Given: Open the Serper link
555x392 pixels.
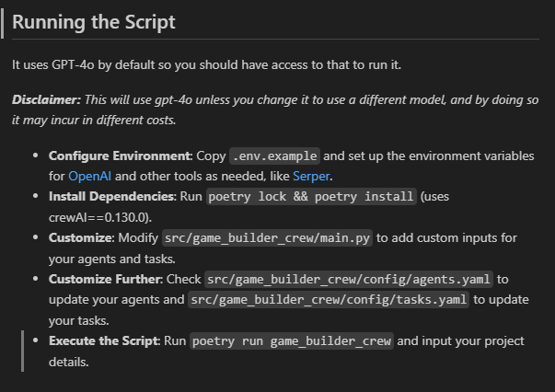Looking at the screenshot, I should (x=311, y=176).
